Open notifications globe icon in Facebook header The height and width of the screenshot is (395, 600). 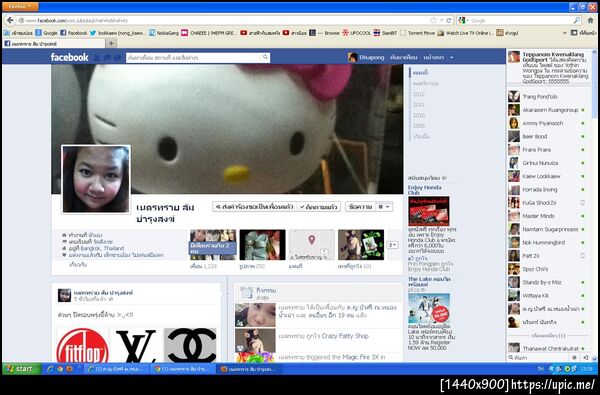[118, 57]
